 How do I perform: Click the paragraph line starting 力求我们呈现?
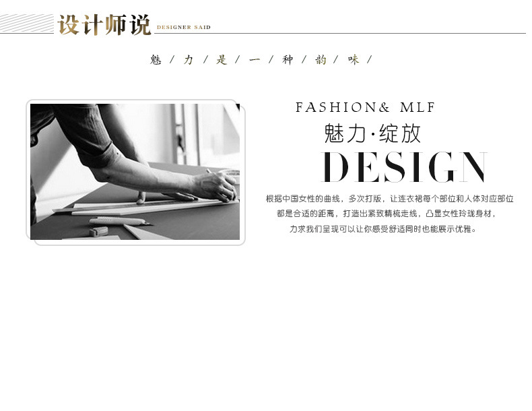(x=383, y=229)
